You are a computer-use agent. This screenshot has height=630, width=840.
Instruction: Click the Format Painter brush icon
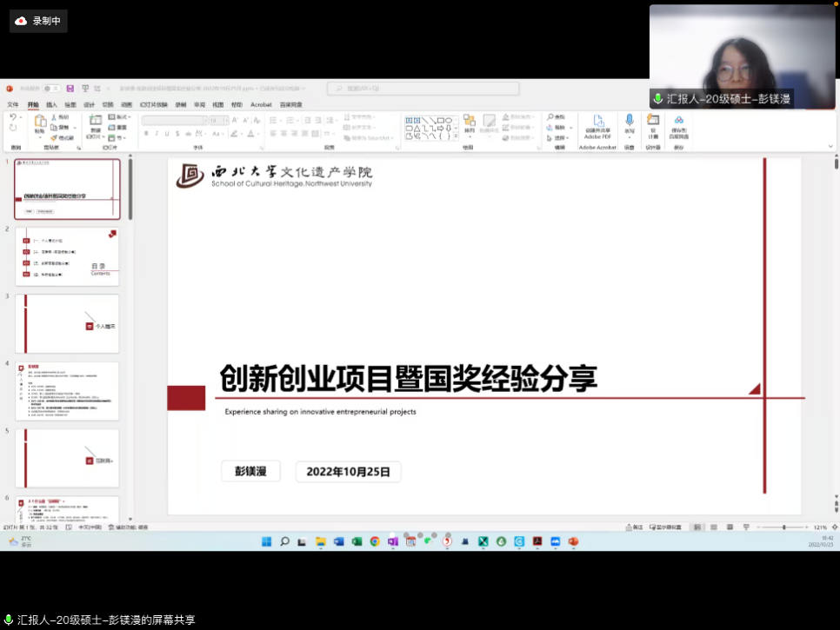[54, 137]
